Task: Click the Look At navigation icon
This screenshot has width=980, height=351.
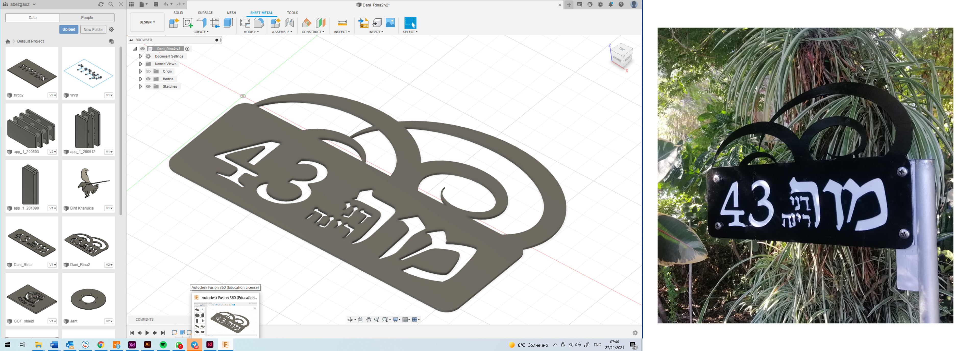Action: click(x=360, y=320)
